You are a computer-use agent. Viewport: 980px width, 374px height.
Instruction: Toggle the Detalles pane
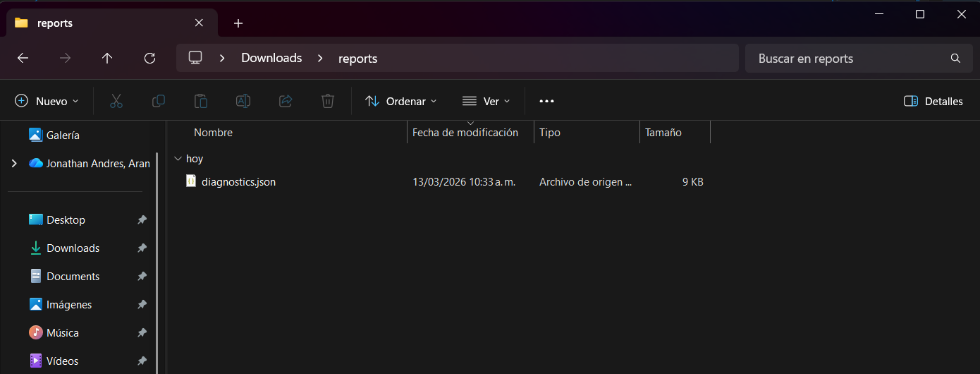(x=933, y=101)
